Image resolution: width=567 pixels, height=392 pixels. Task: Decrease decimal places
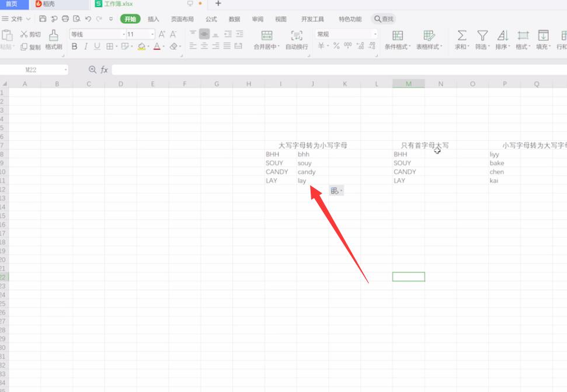pos(372,46)
